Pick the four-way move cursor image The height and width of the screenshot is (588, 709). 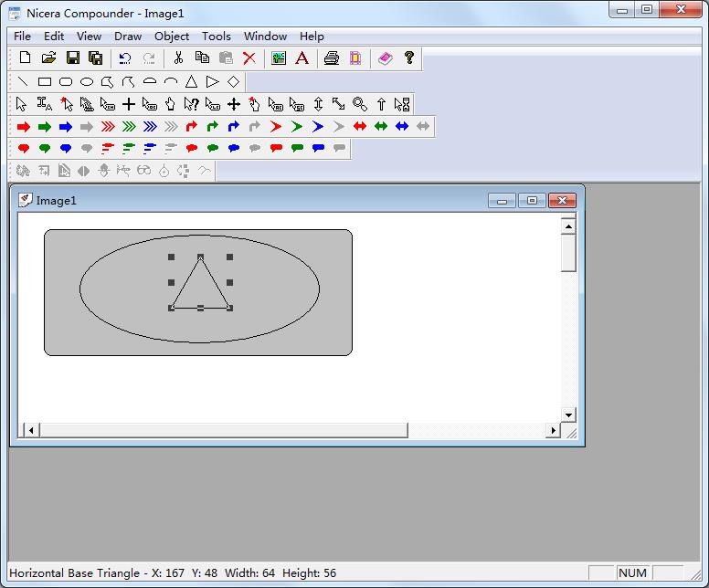point(234,104)
